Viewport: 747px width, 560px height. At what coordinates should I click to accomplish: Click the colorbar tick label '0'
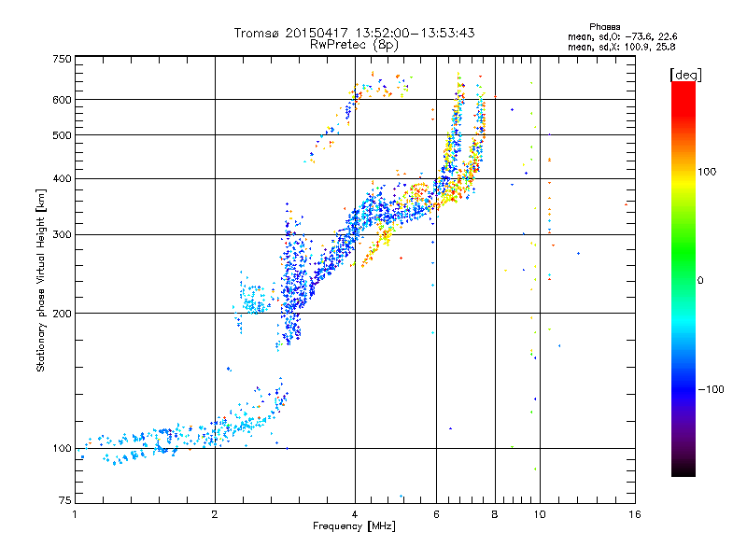click(x=700, y=280)
